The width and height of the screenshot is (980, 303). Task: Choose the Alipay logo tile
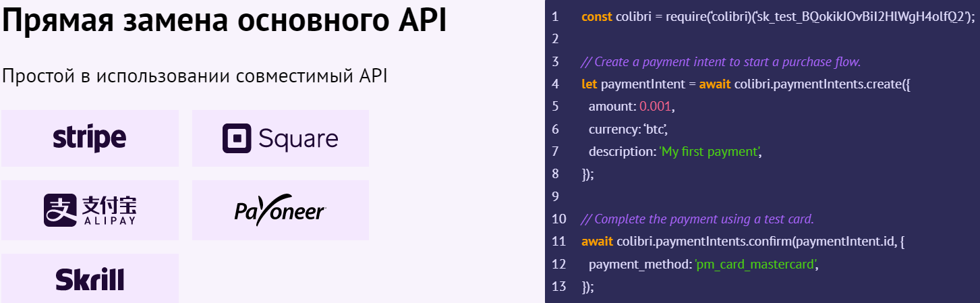click(90, 210)
